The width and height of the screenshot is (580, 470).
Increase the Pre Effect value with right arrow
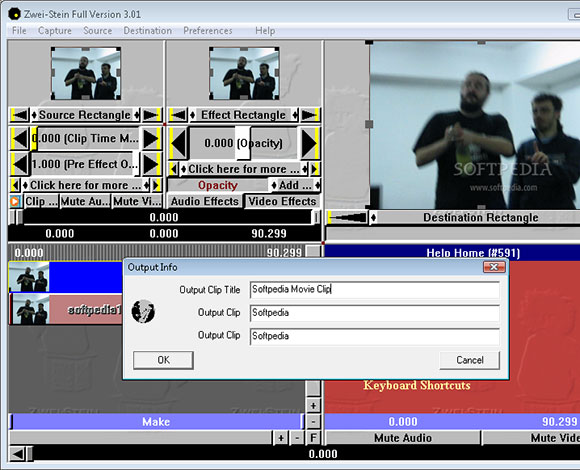point(151,164)
